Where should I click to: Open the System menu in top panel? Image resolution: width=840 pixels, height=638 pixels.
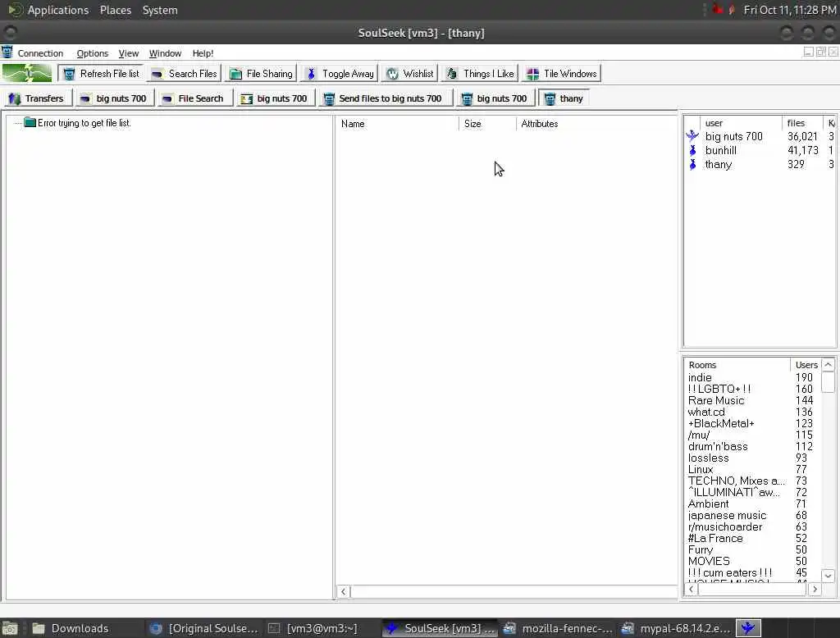(160, 10)
